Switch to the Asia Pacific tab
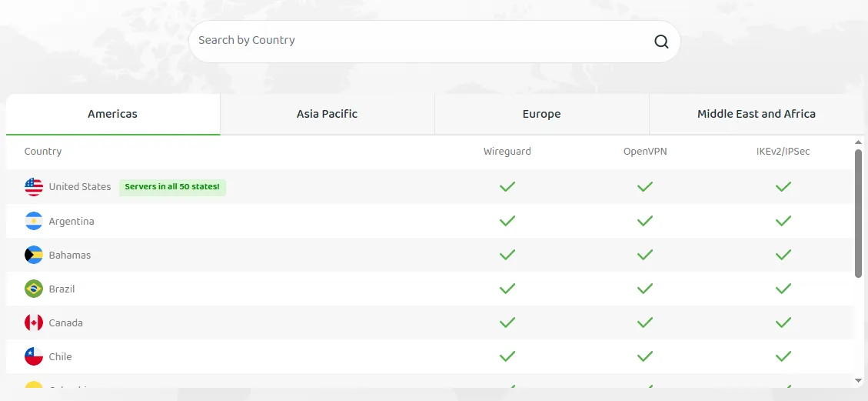This screenshot has height=401, width=868. click(x=328, y=114)
